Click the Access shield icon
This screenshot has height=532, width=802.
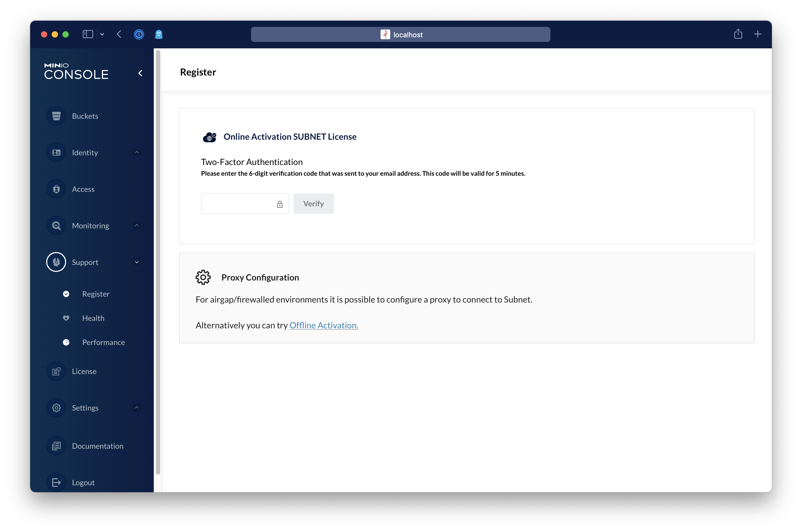coord(56,189)
